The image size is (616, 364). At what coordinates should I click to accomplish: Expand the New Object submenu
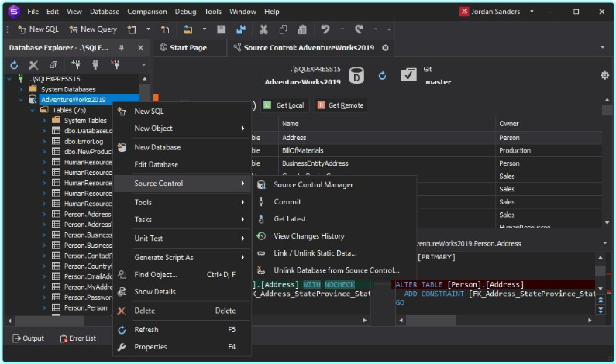pyautogui.click(x=182, y=129)
